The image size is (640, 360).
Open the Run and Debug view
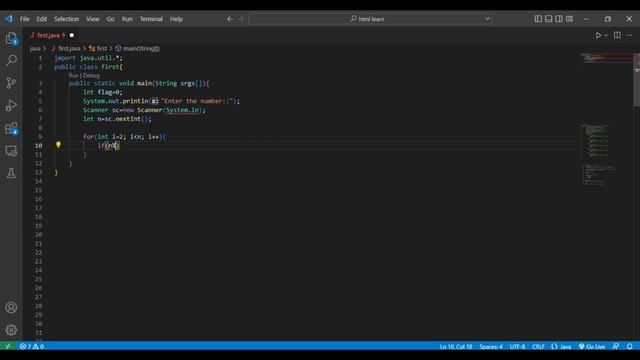click(x=11, y=106)
